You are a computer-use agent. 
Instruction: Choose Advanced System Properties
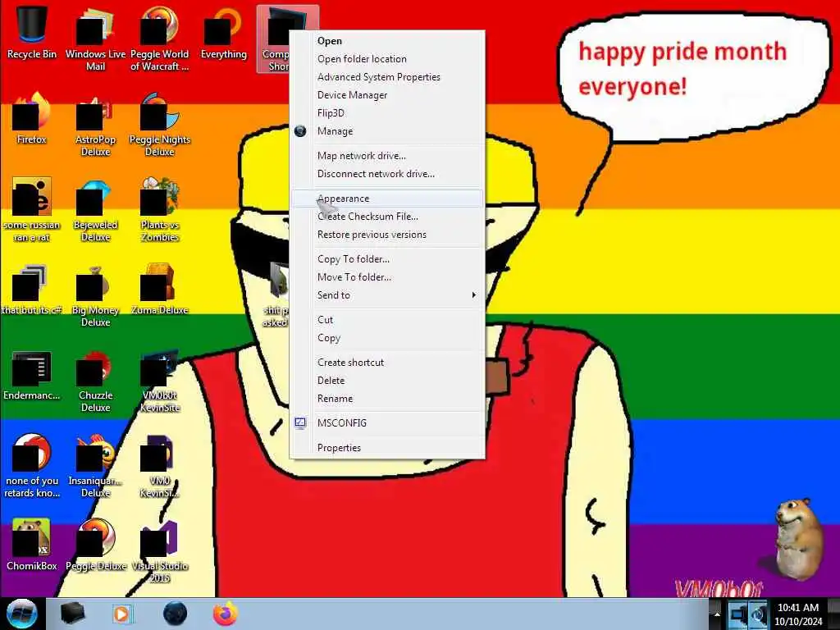(387, 77)
